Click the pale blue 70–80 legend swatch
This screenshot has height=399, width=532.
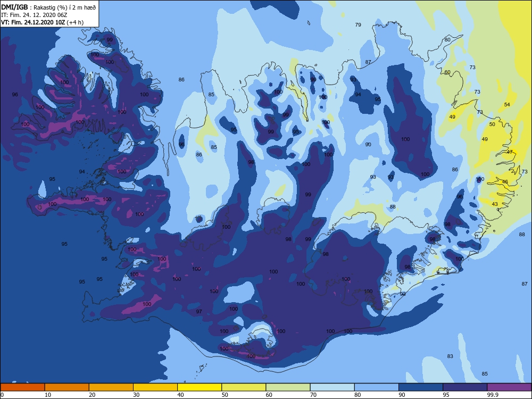332,387
